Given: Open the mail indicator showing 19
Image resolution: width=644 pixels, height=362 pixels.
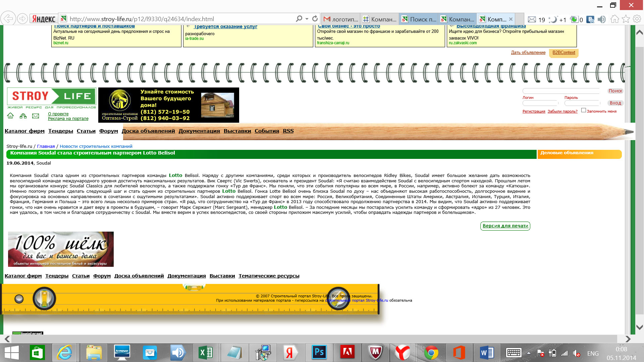Looking at the screenshot, I should tap(536, 19).
